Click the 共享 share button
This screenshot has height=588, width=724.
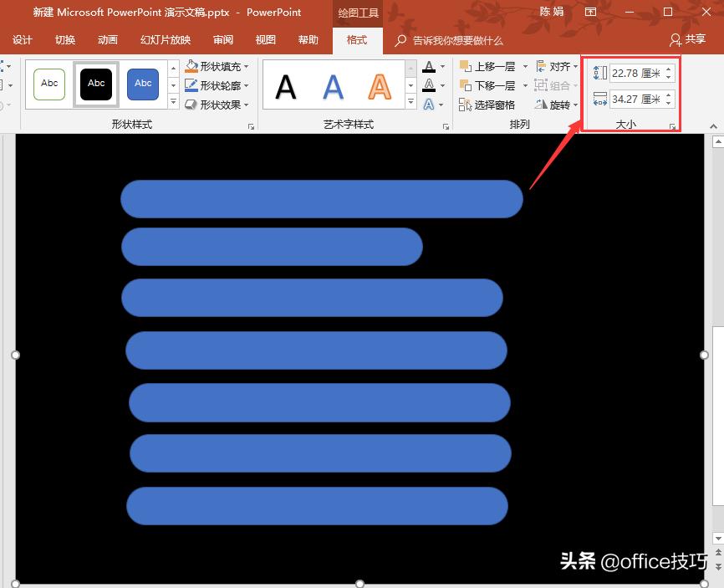(x=688, y=40)
